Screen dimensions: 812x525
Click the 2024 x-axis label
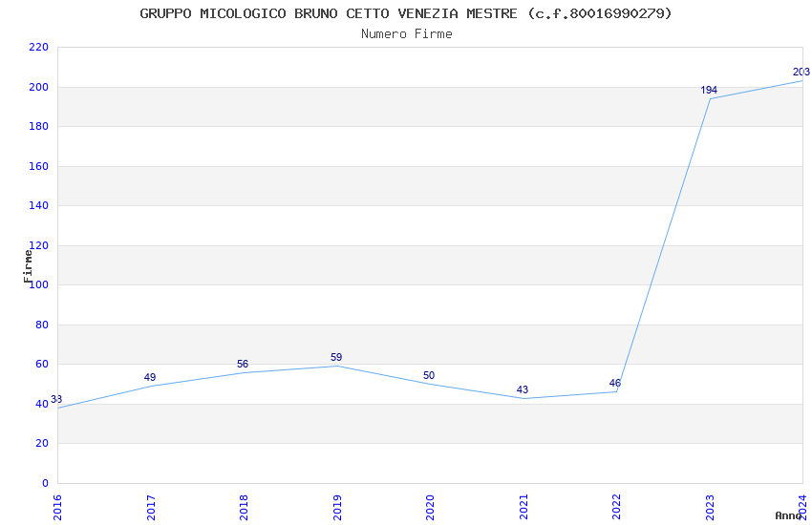(x=802, y=508)
